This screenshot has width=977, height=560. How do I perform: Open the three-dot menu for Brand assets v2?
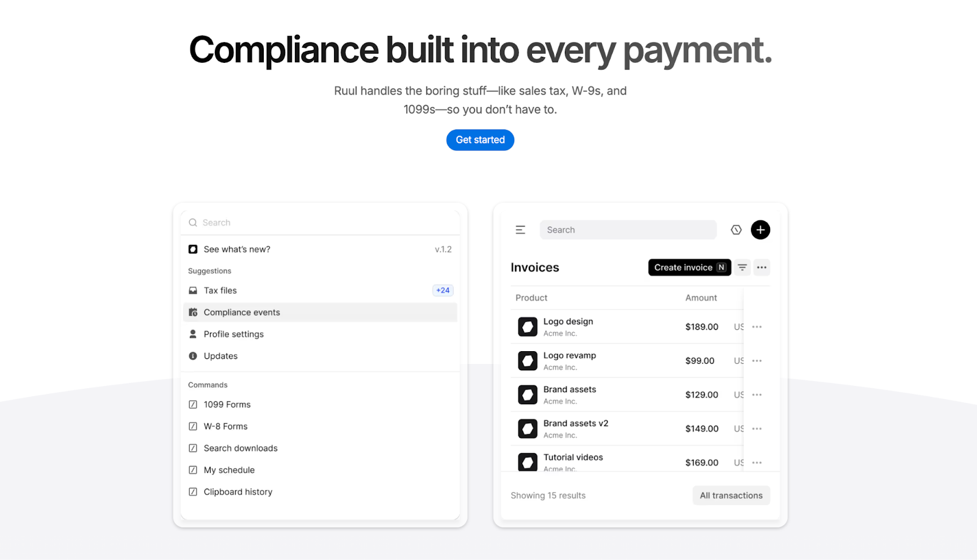pos(757,429)
